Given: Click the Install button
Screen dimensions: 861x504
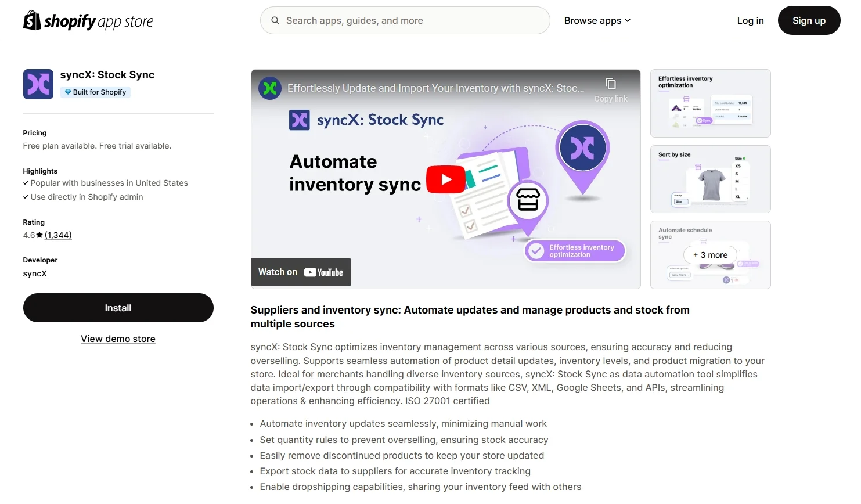Looking at the screenshot, I should point(118,308).
